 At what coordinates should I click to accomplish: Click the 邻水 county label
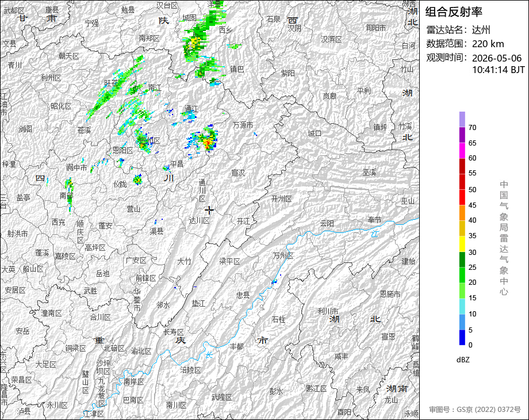point(163,305)
